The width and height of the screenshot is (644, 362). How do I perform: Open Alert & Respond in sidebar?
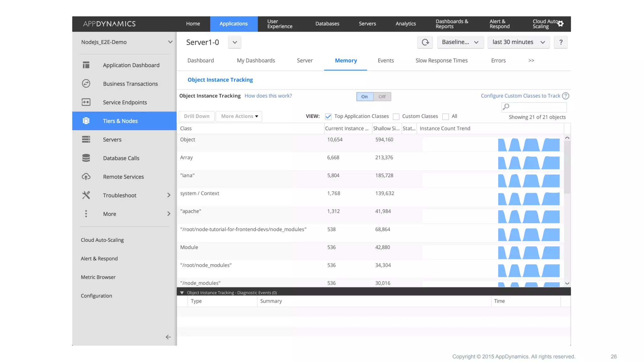(99, 259)
